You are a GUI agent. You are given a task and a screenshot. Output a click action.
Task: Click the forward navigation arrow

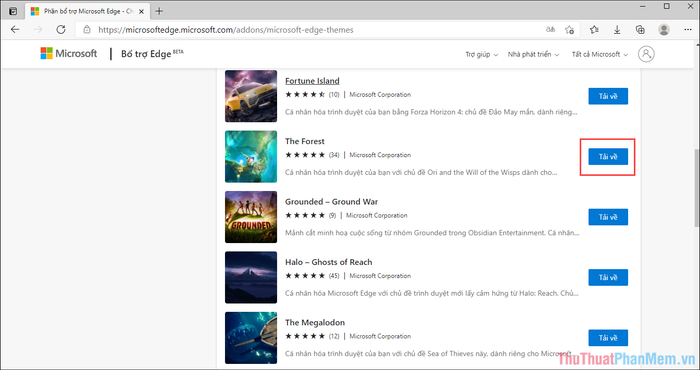(38, 30)
